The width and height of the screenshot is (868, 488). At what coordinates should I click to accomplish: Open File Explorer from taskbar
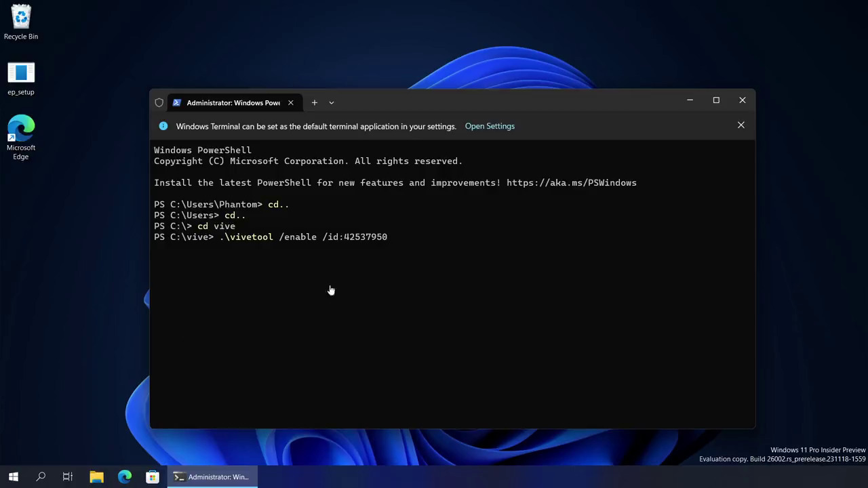click(96, 476)
